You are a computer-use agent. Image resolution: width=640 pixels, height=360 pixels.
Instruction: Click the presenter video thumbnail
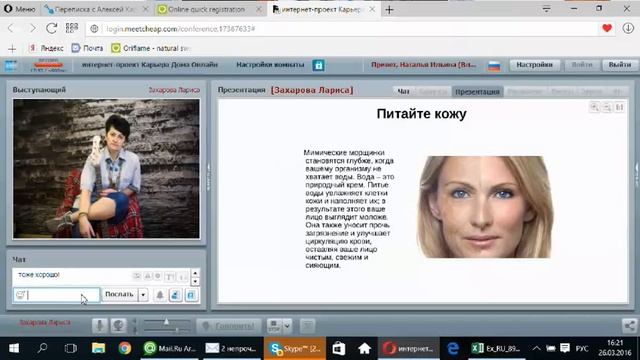click(106, 169)
